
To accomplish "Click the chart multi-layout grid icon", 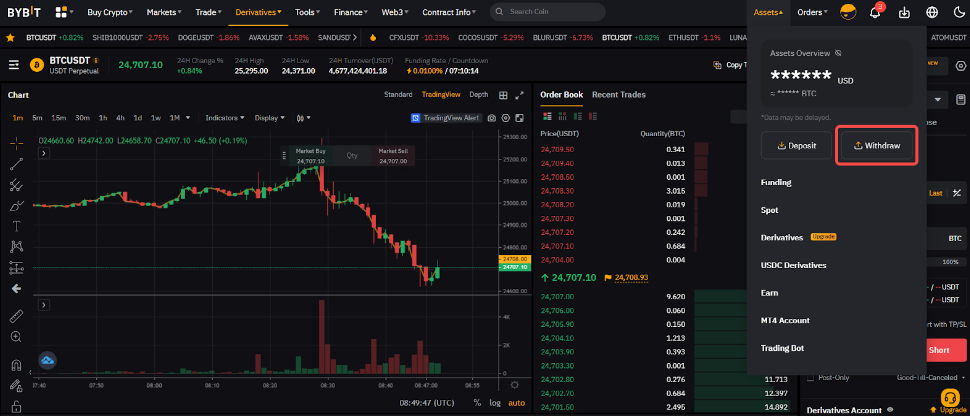I will tap(504, 95).
